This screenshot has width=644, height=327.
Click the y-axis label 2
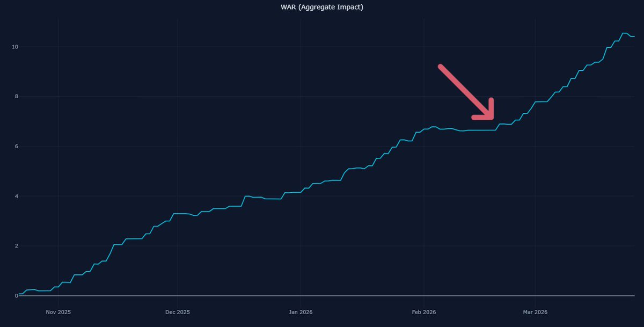tap(16, 246)
